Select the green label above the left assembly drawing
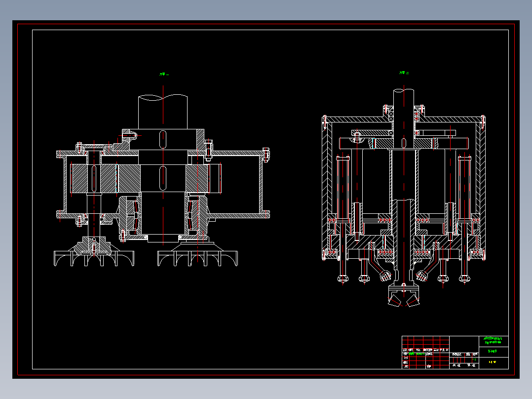The width and height of the screenshot is (532, 399). point(164,74)
